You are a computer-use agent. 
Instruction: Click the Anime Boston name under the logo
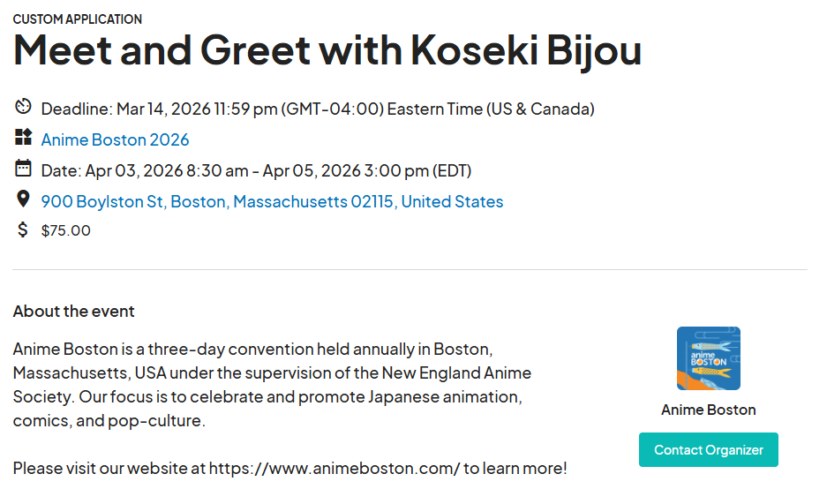[x=708, y=410]
